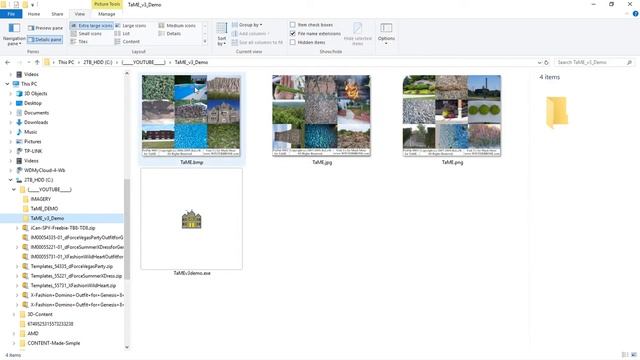Click 2TB_HDD (C:) in address bar
The width and height of the screenshot is (640, 360).
[98, 62]
